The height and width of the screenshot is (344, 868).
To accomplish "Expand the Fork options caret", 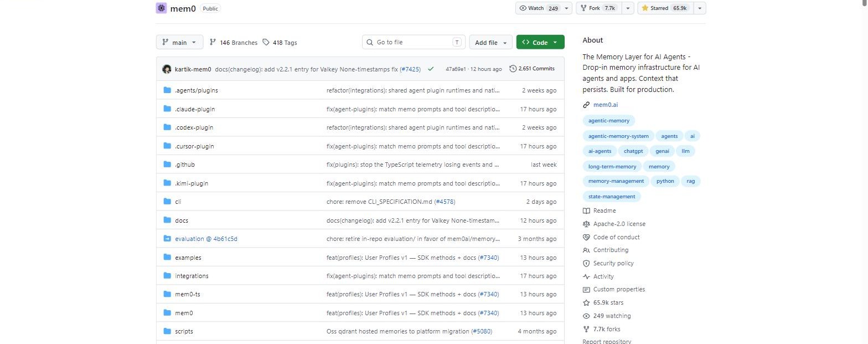I will click(627, 8).
